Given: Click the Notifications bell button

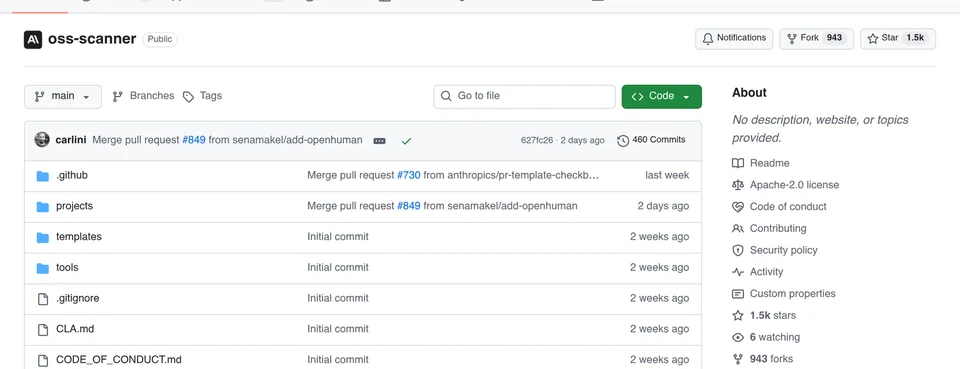Looking at the screenshot, I should tap(734, 38).
